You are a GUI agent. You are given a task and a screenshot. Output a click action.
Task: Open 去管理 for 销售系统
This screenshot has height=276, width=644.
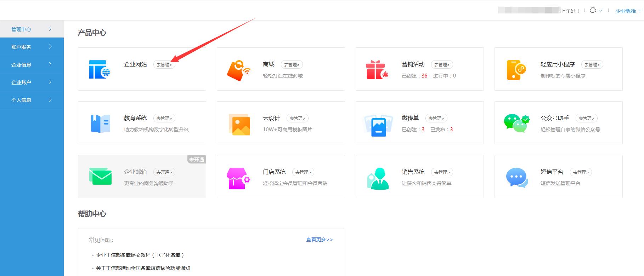pyautogui.click(x=442, y=172)
